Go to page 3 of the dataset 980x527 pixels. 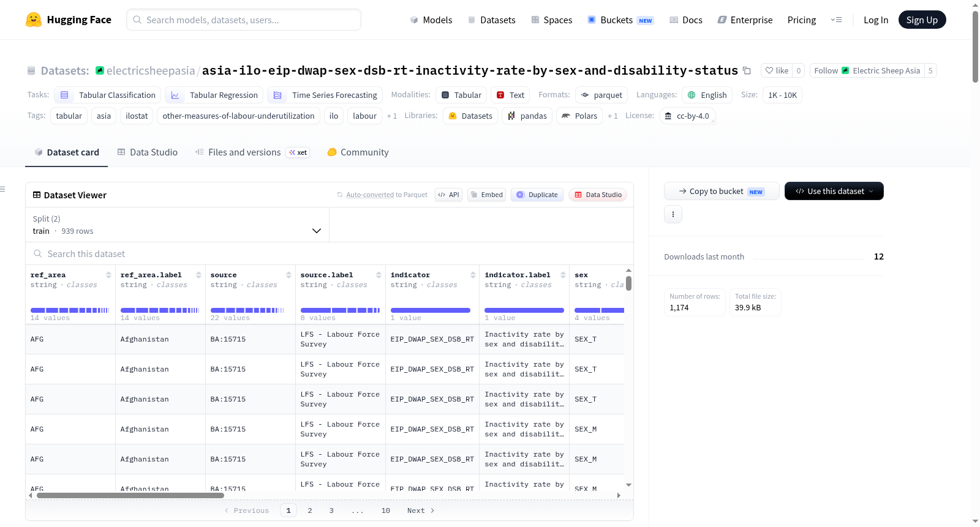331,510
